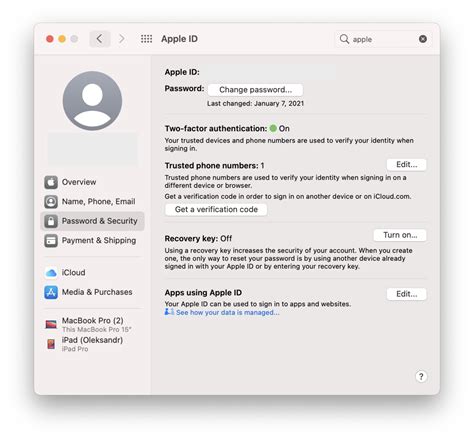Click the iCloud cloud icon
Screen dimensions: 474x440
(x=51, y=273)
